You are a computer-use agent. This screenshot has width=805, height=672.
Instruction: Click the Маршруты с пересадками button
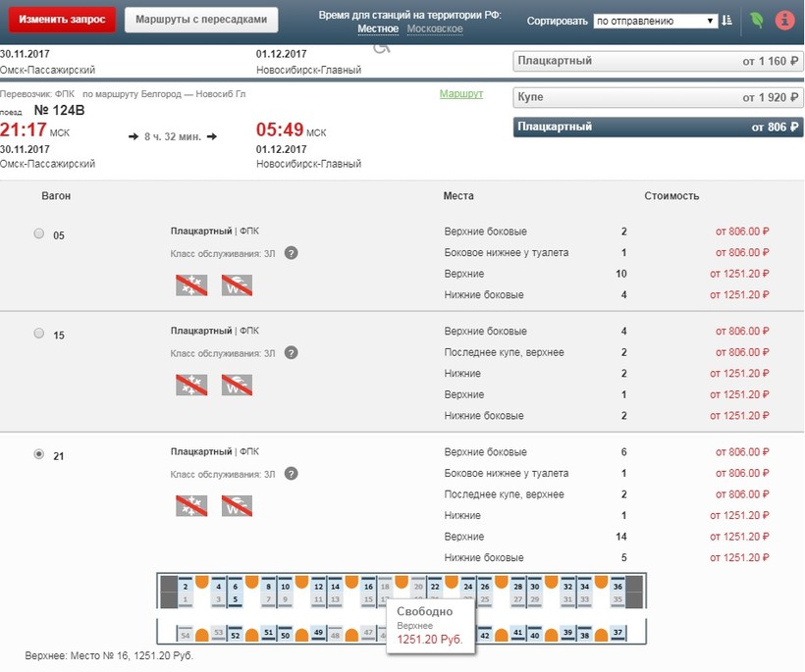coord(200,20)
